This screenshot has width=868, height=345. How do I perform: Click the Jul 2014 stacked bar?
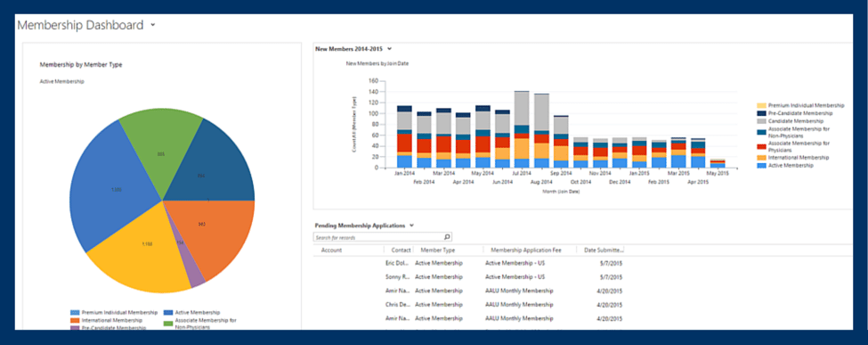(x=522, y=129)
